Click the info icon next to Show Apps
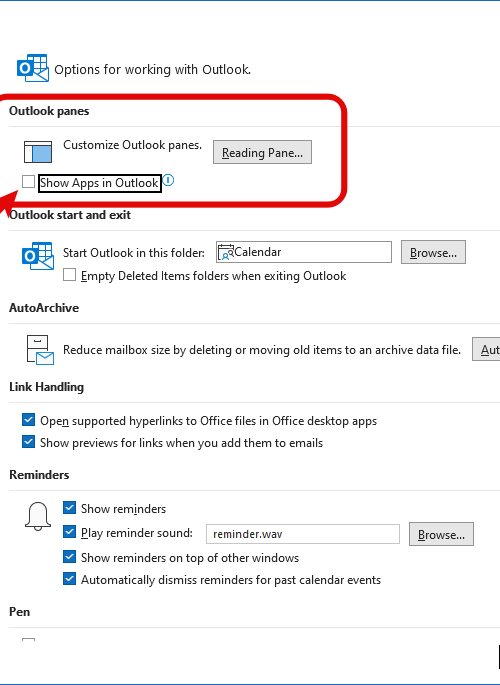 point(168,180)
